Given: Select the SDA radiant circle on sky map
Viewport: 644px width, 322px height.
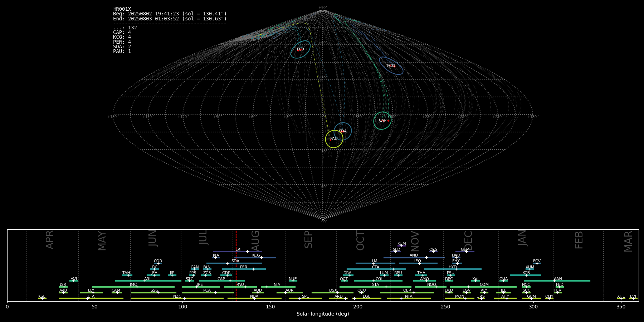Looking at the screenshot, I should [x=343, y=131].
